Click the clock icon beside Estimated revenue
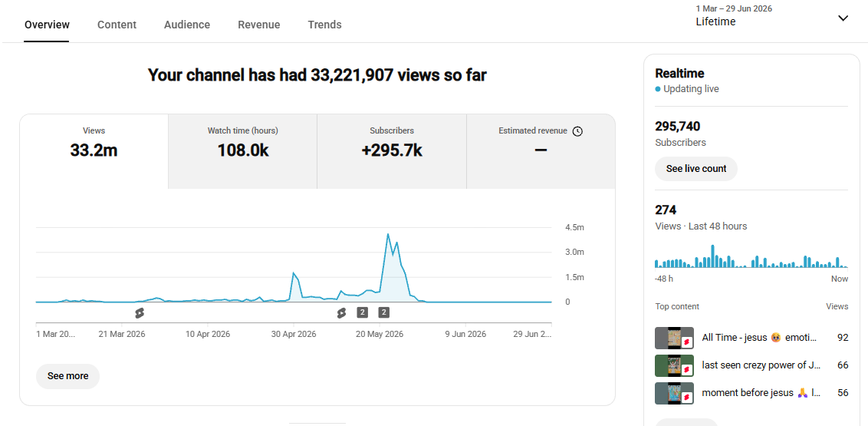 tap(577, 131)
